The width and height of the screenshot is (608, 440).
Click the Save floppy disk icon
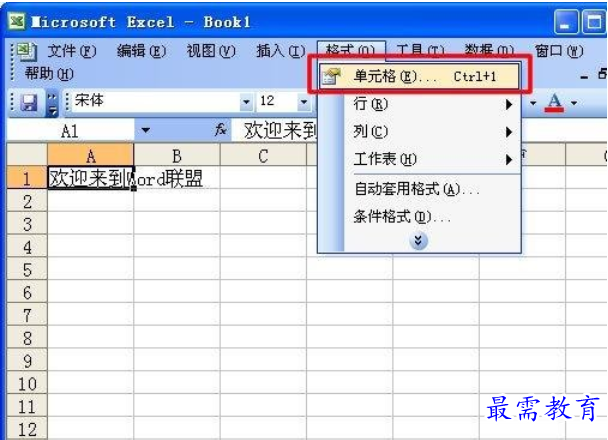tap(28, 103)
